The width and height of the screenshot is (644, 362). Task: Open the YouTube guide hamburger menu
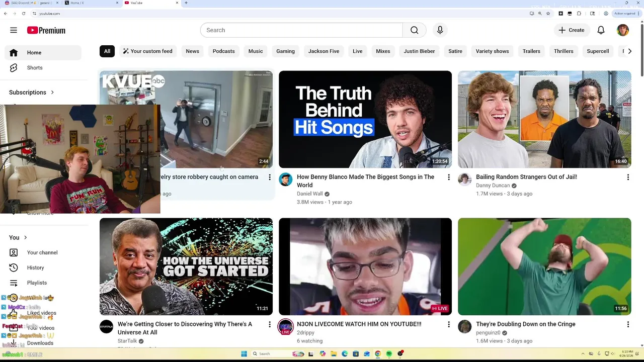14,30
